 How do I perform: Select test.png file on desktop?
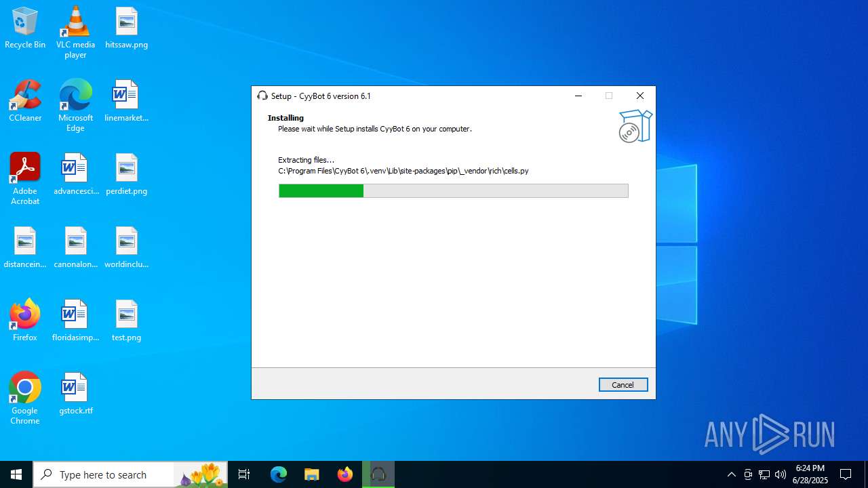[126, 321]
